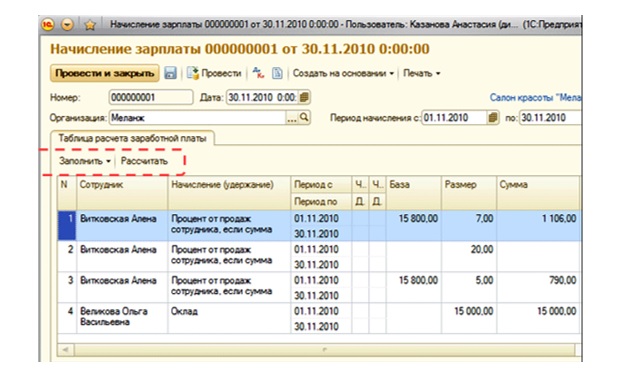This screenshot has height=375, width=628.
Task: Open the Печать dropdown menu
Action: click(421, 73)
